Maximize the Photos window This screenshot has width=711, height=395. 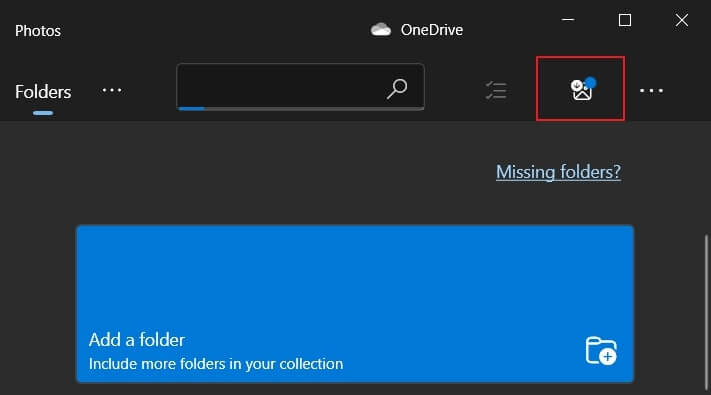click(x=625, y=20)
